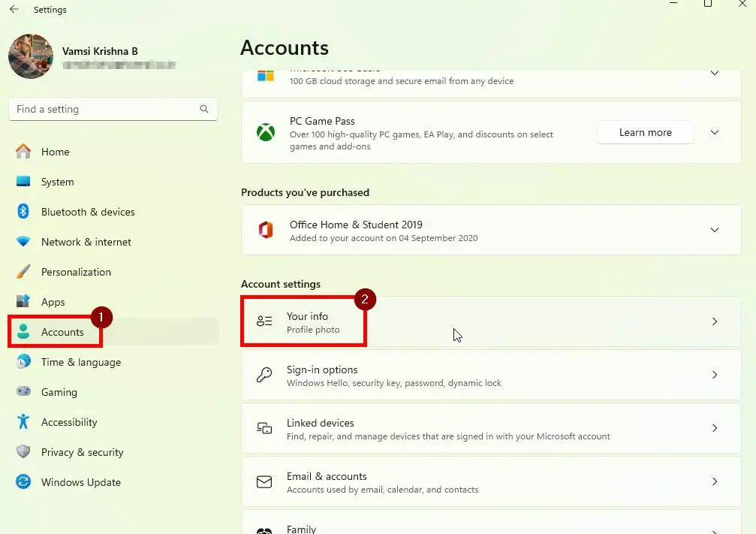Click the Learn more button
Screen dimensions: 756x534
[x=645, y=131]
